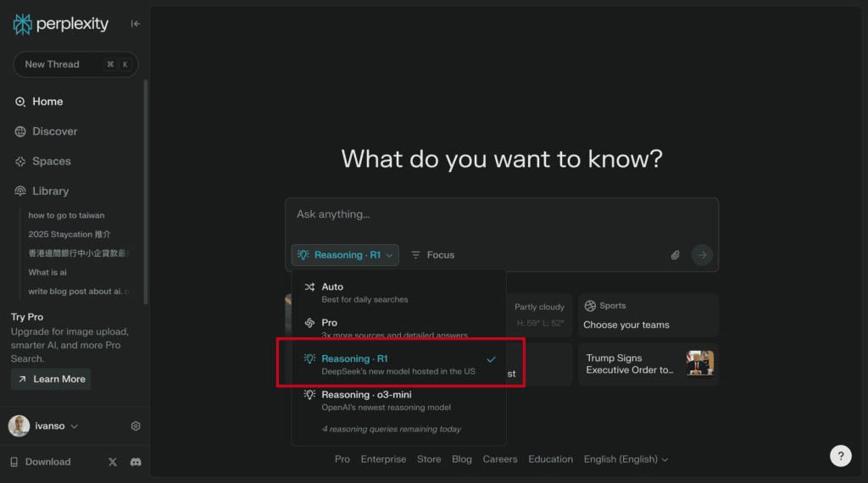Click the Ask anything input field
868x483 pixels.
tap(500, 215)
